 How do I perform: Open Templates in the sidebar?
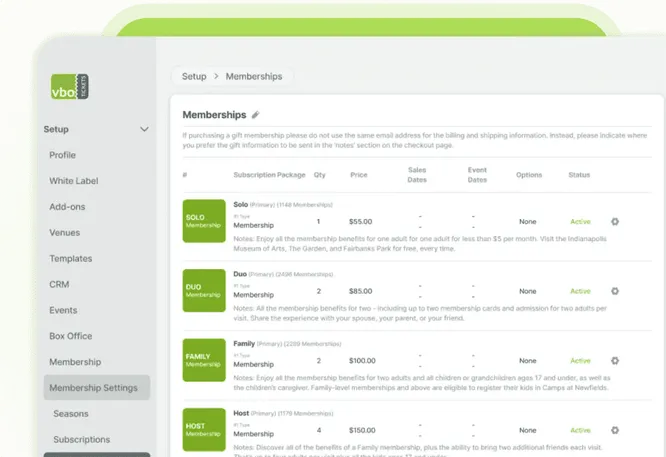pos(71,259)
